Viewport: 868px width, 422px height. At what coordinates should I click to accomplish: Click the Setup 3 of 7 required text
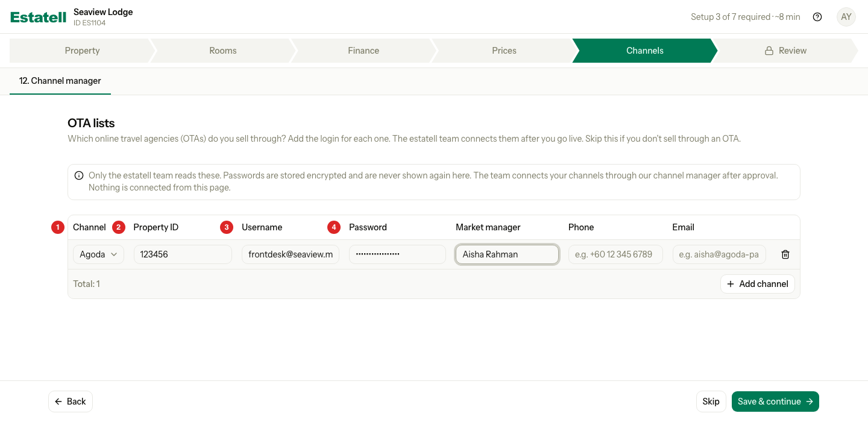point(746,17)
